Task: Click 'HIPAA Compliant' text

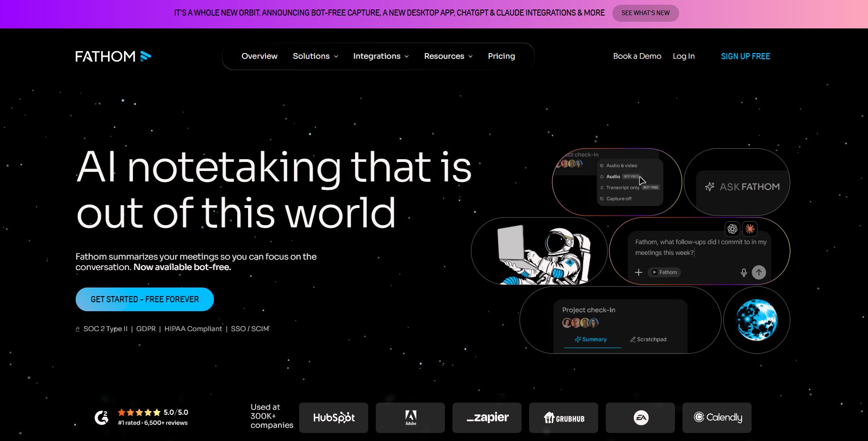Action: (x=193, y=329)
